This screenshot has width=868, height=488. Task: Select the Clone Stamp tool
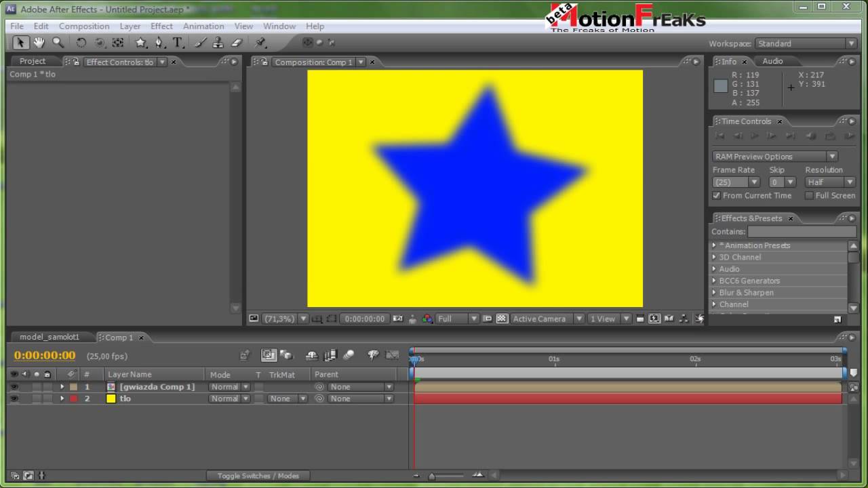point(218,43)
